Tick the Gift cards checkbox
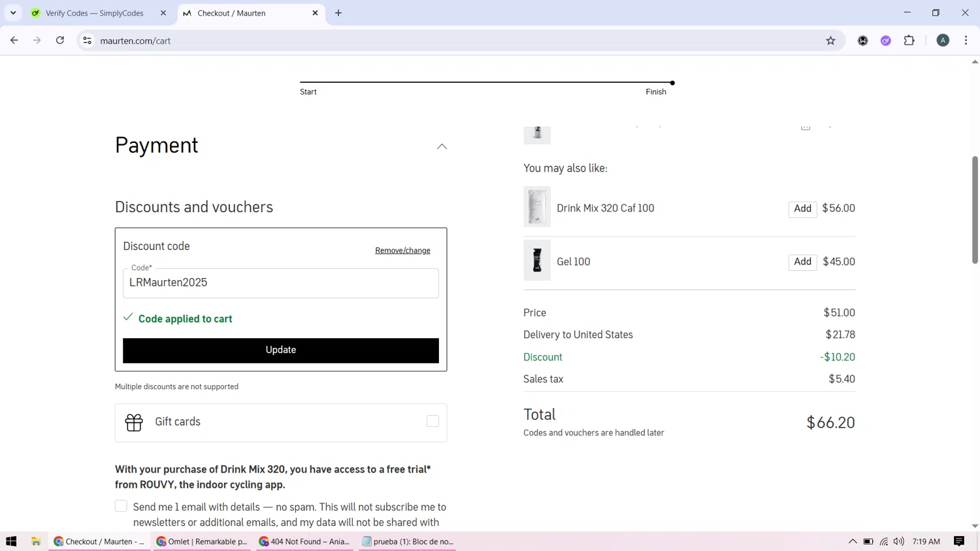Screen dimensions: 980x551 pos(433,422)
